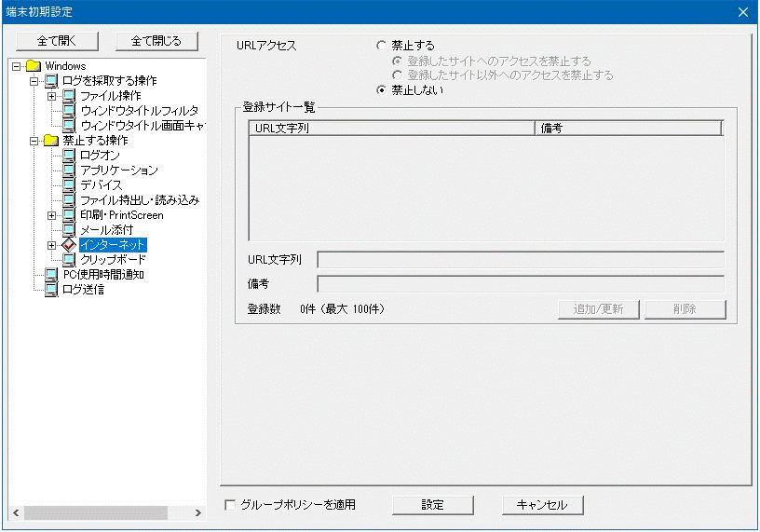This screenshot has width=760, height=532.
Task: Click the 削除 button
Action: [x=685, y=309]
